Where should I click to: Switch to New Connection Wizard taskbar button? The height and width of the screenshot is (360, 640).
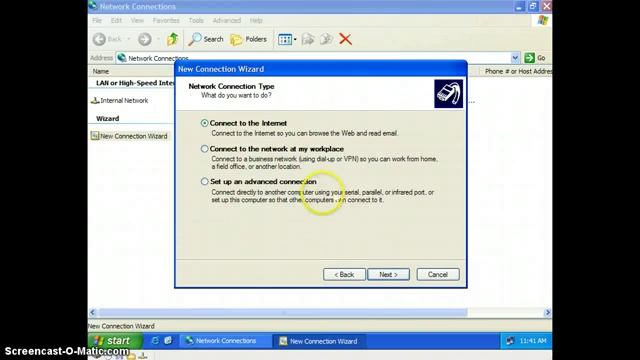pyautogui.click(x=319, y=341)
